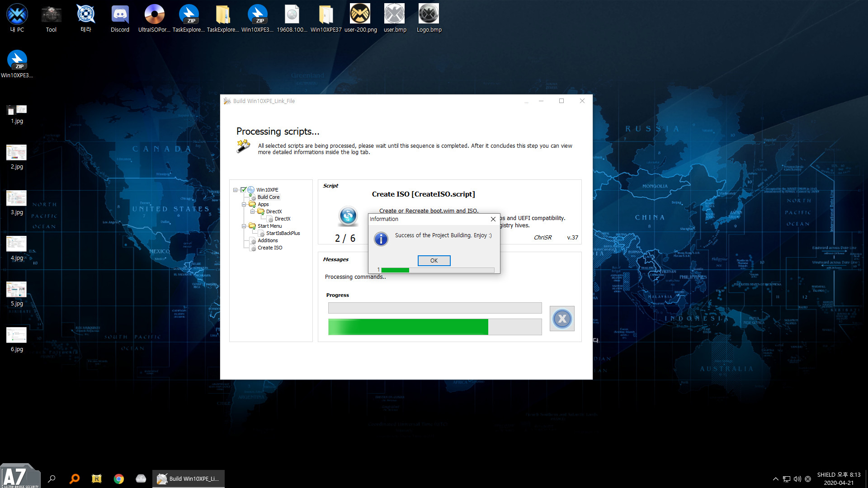Click OK in the Information dialog

(x=434, y=261)
